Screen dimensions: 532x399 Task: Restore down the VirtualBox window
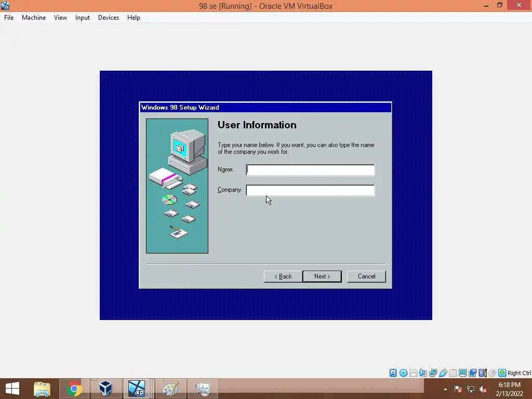[499, 5]
